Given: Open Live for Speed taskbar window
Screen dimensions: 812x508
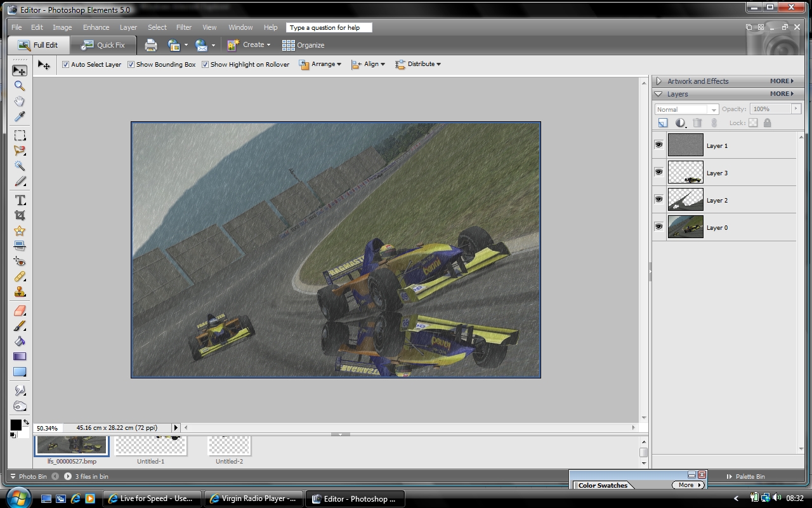Looking at the screenshot, I should point(152,498).
